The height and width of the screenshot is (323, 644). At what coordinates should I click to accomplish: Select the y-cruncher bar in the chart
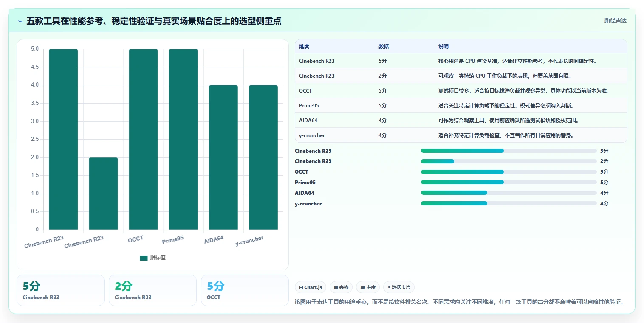(x=263, y=157)
